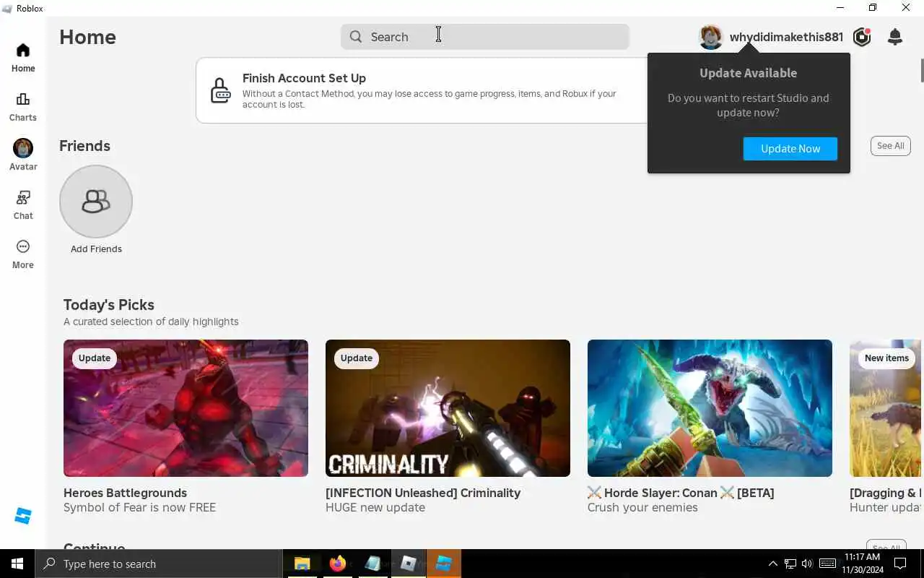Open the More menu in sidebar
This screenshot has height=578, width=924.
23,254
